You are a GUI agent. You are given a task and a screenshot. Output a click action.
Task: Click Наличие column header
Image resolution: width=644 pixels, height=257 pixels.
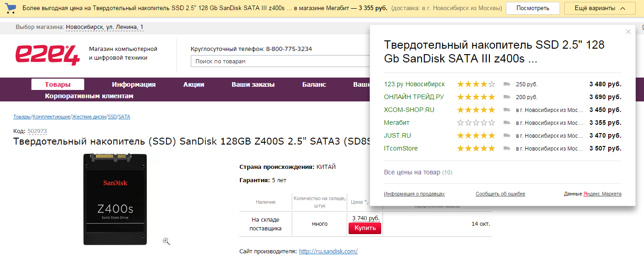click(x=266, y=202)
